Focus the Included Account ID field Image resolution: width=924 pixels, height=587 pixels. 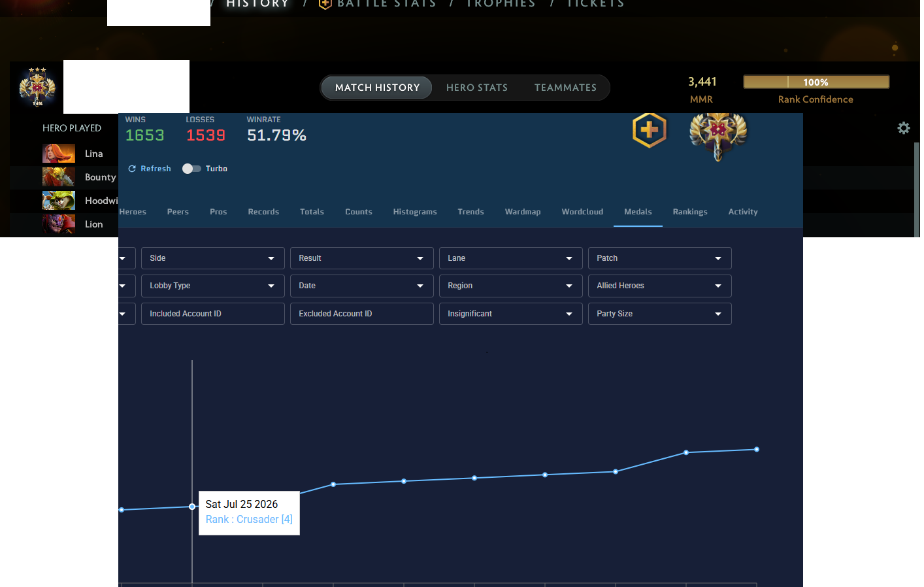[213, 314]
